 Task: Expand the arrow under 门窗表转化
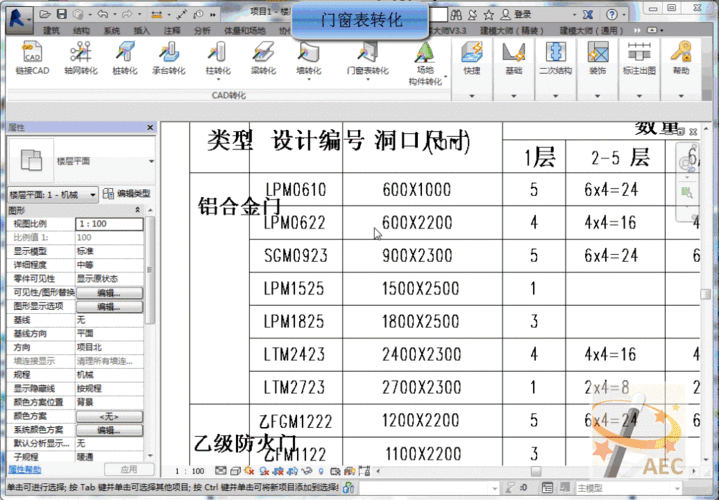368,80
